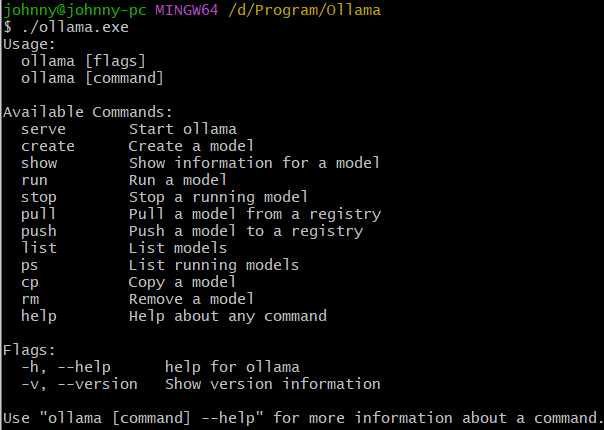Click the 'run' command name
Viewport: 604px width, 430px height.
pyautogui.click(x=34, y=180)
